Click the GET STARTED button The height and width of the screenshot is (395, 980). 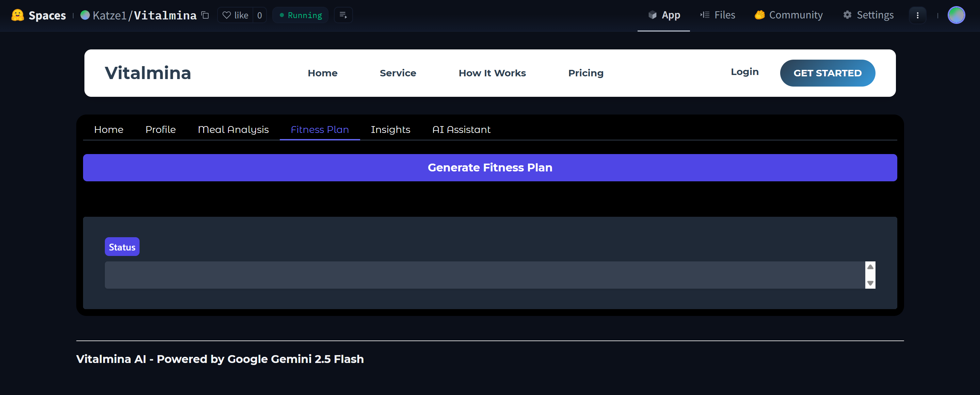pyautogui.click(x=827, y=73)
